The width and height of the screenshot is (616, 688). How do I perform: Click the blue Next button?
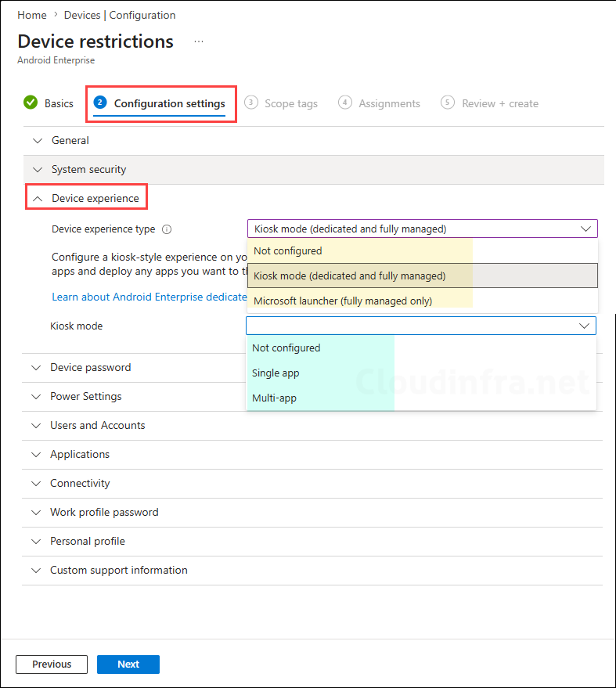[128, 665]
